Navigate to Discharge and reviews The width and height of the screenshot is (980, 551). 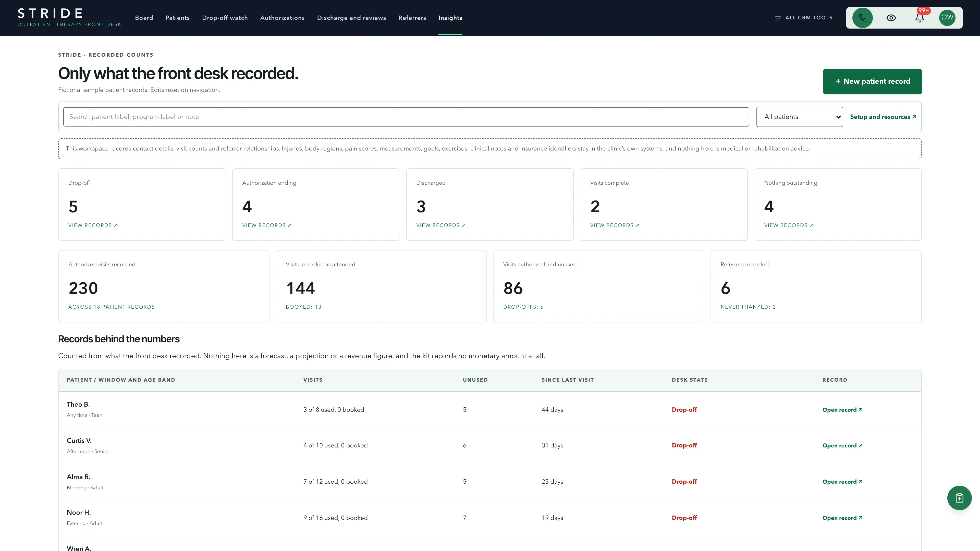tap(351, 18)
